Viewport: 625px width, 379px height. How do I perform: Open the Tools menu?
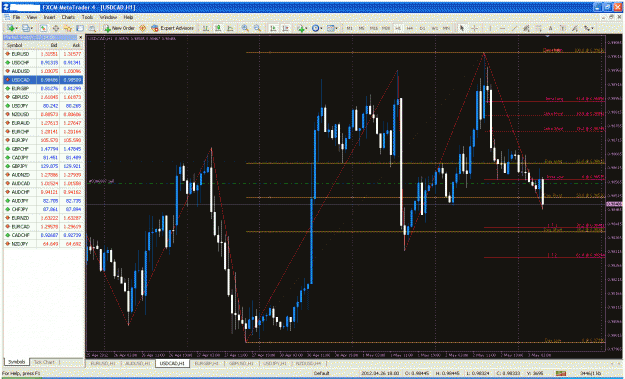87,18
